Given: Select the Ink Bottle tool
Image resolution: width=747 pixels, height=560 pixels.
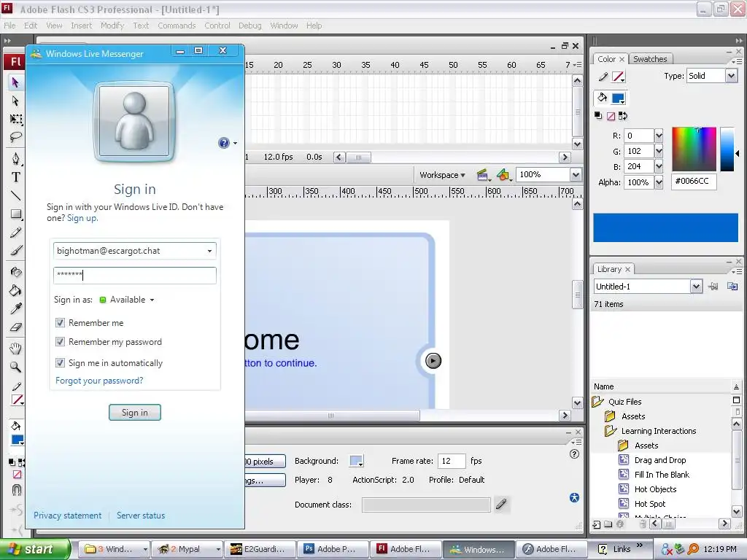Looking at the screenshot, I should 16,272.
